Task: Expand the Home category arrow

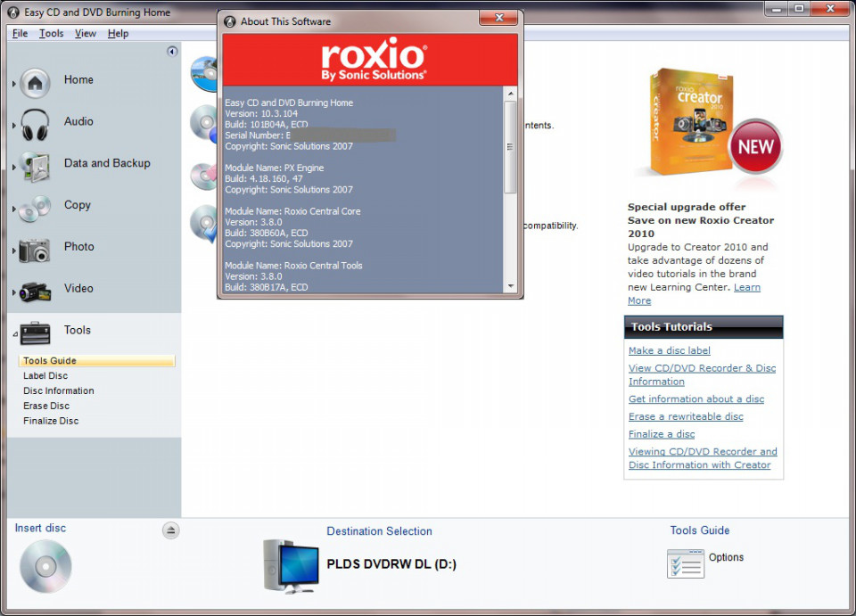Action: [x=13, y=84]
